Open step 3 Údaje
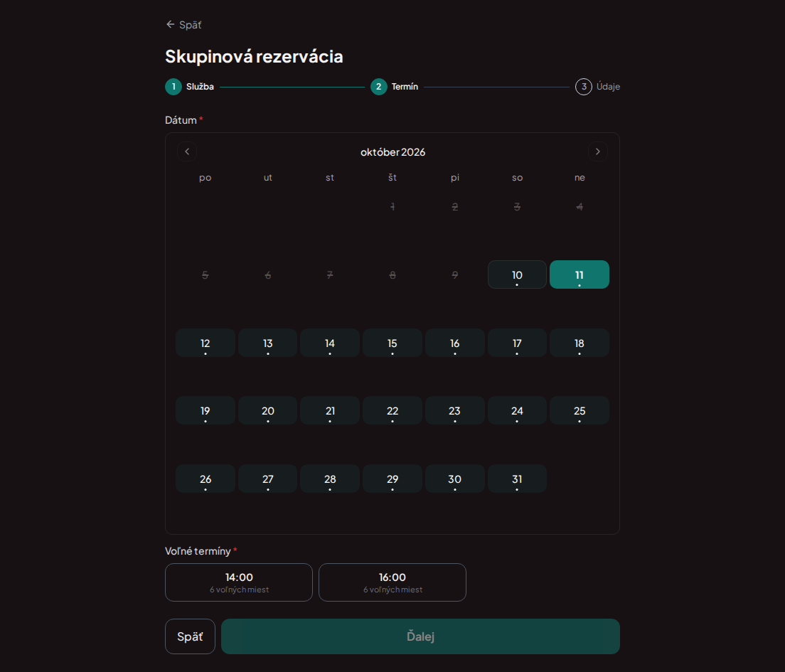Viewport: 785px width, 672px height. pos(598,87)
